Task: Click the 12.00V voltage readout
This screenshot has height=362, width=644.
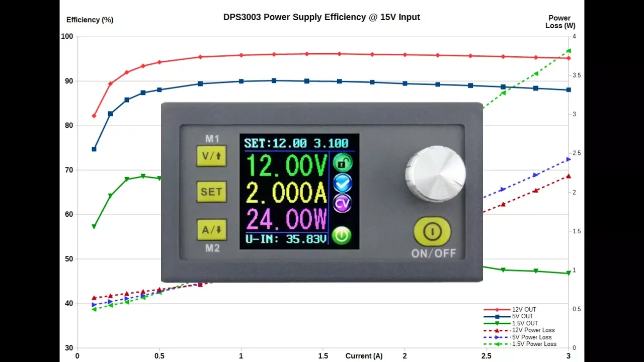Action: coord(287,165)
